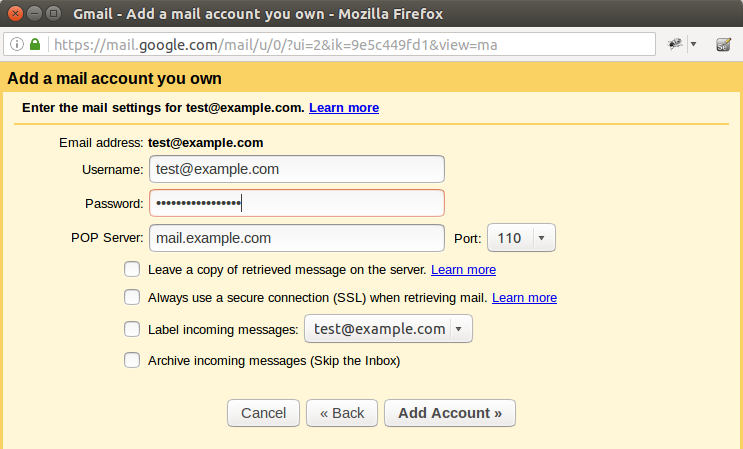This screenshot has width=743, height=449.
Task: Close the Firefox window with red button
Action: pos(15,13)
